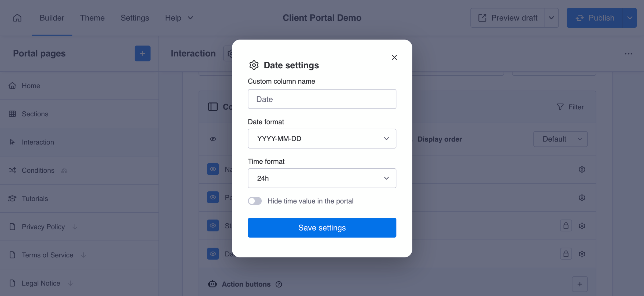Screen dimensions: 644x296
Task: Add an action button with plus icon
Action: pyautogui.click(x=580, y=284)
